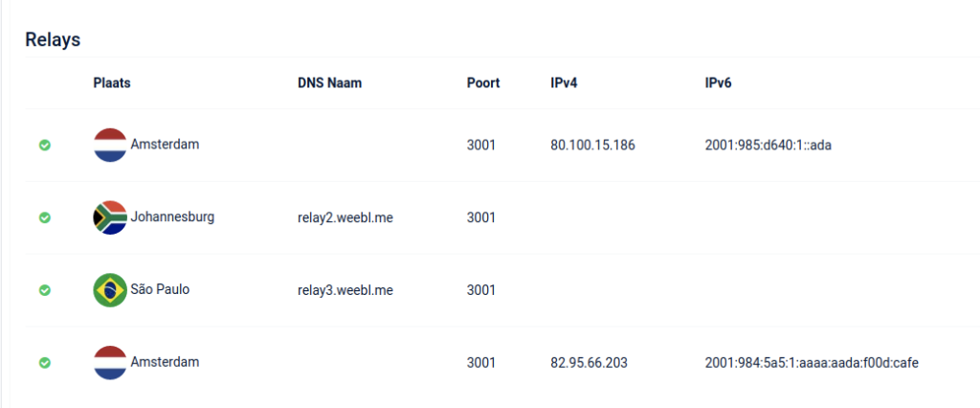
Task: Click the green status checkmark for Johannesburg
Action: pos(45,217)
